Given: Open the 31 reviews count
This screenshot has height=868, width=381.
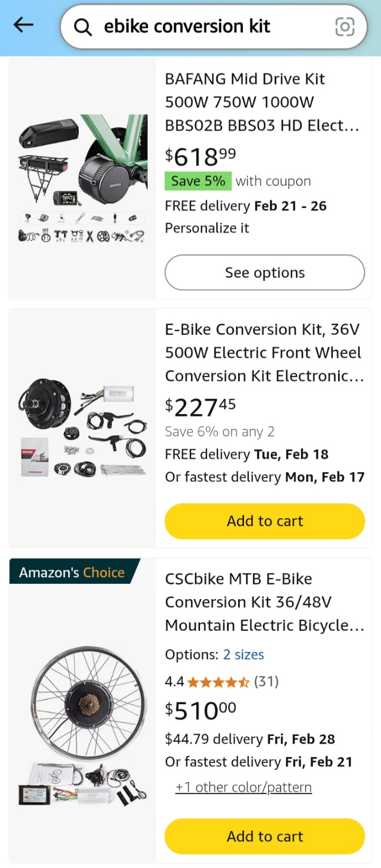Looking at the screenshot, I should click(x=266, y=682).
